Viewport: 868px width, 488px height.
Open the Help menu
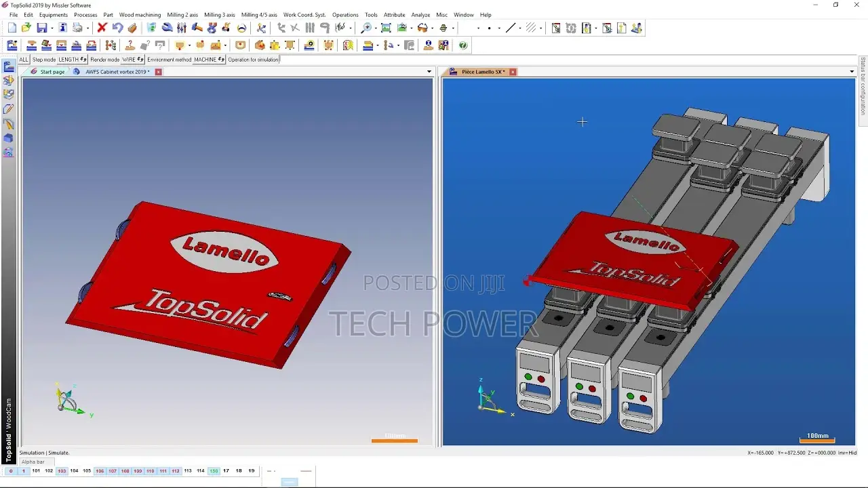point(486,15)
